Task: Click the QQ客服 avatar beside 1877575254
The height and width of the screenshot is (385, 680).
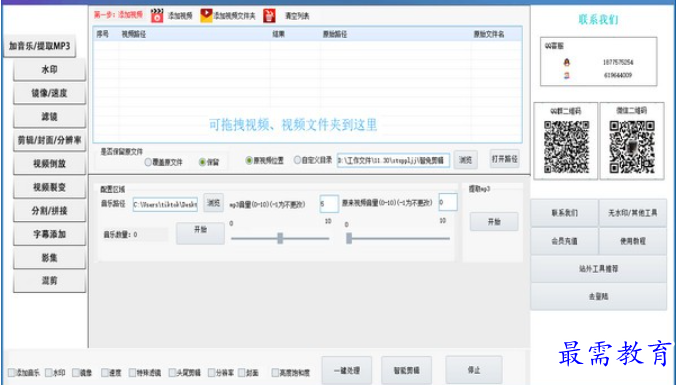Action: point(566,62)
